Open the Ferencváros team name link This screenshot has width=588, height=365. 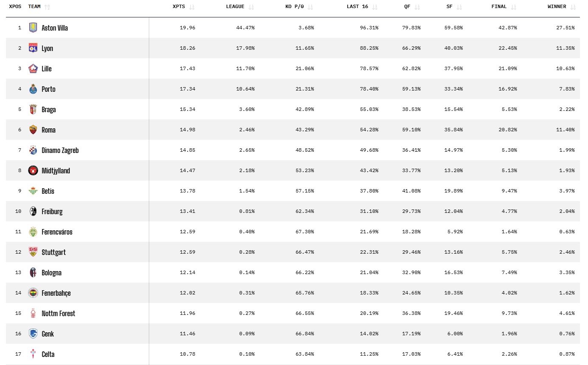[x=57, y=232]
